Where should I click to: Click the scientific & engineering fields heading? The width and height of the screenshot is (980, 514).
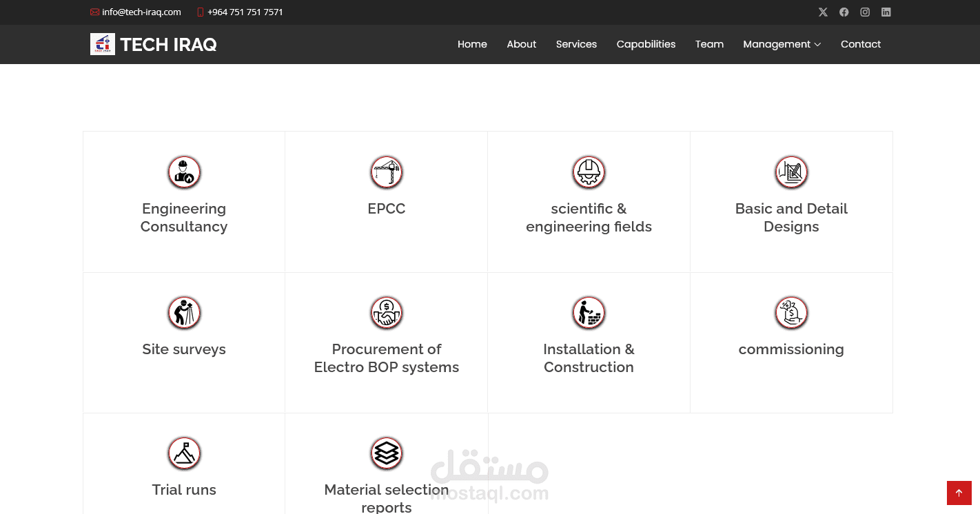pos(589,218)
